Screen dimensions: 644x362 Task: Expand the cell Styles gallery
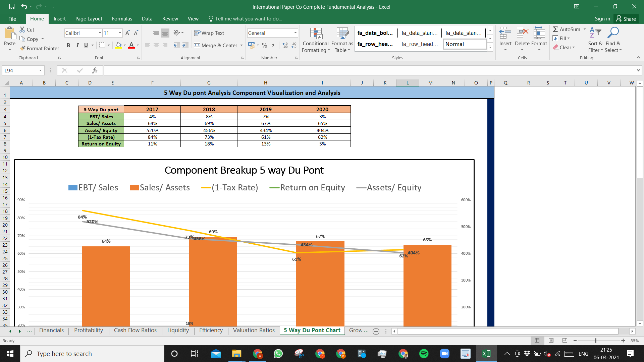tap(490, 47)
